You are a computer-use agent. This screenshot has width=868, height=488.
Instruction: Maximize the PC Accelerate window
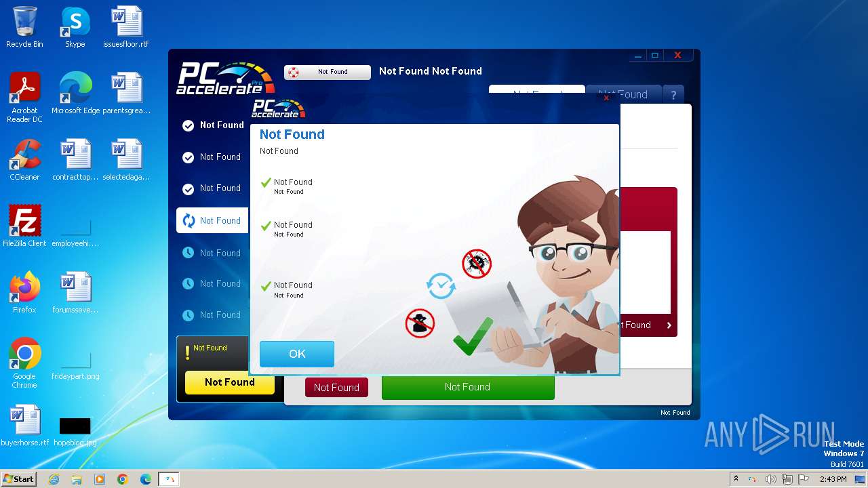tap(655, 56)
